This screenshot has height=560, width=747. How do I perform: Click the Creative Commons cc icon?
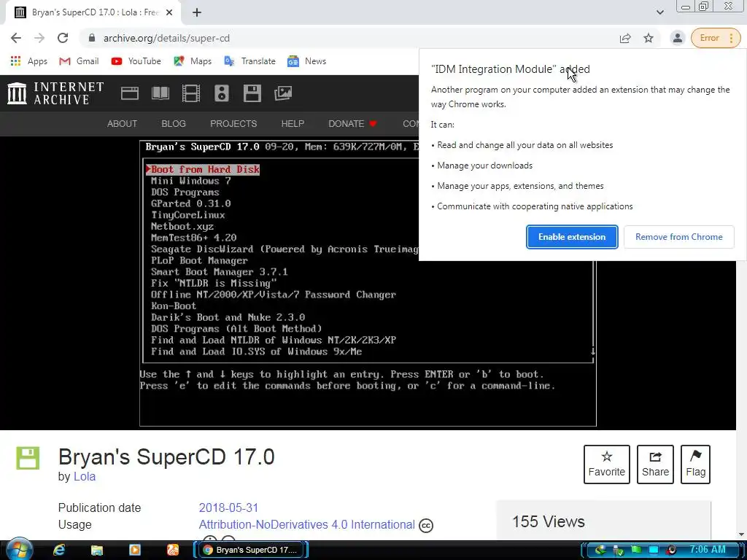[x=426, y=525]
